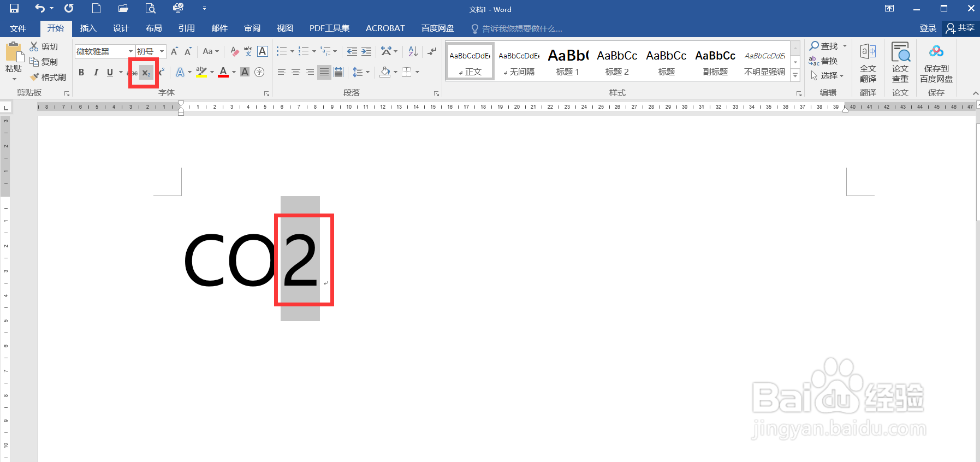
Task: Click the Redo repeat icon
Action: pyautogui.click(x=69, y=8)
